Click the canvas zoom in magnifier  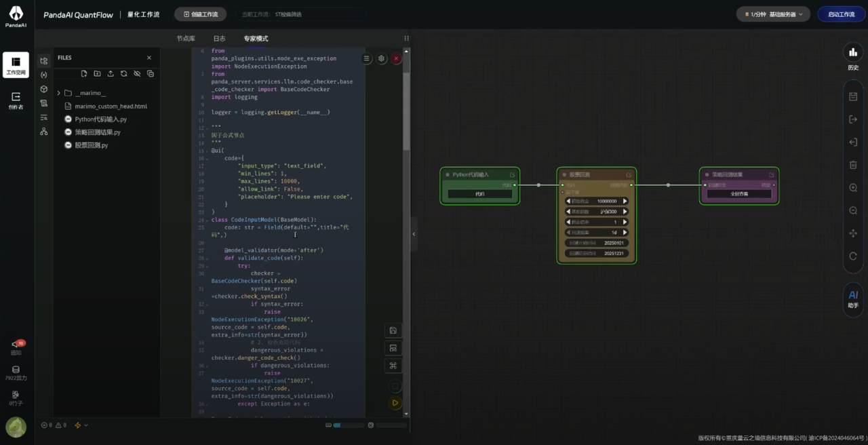pos(853,188)
